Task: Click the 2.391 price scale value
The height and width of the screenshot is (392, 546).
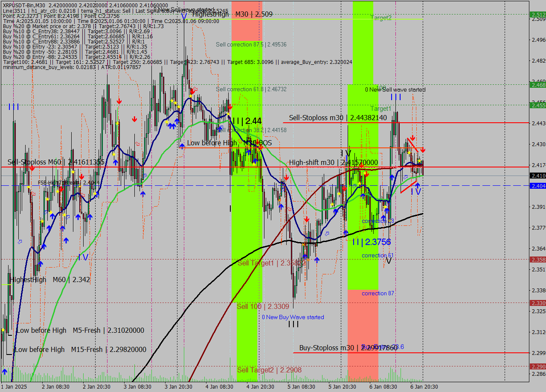Action: pos(538,207)
